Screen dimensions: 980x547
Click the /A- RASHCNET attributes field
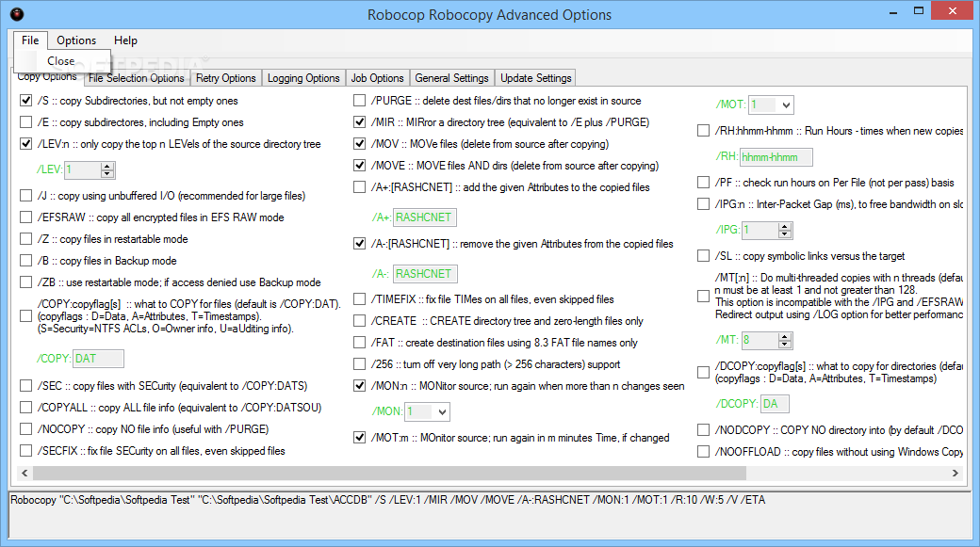[425, 274]
